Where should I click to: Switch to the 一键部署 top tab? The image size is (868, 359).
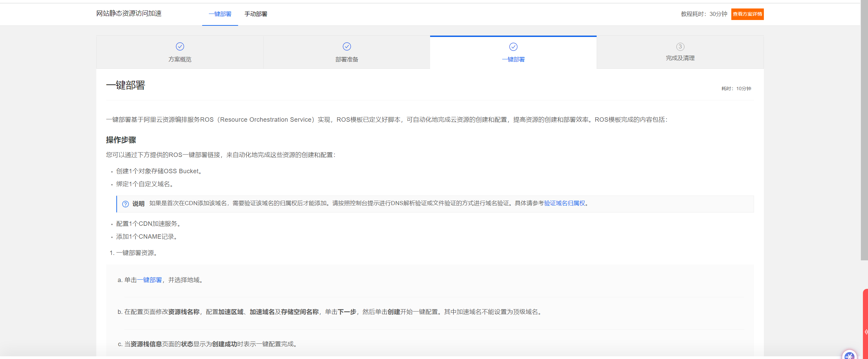coord(220,14)
